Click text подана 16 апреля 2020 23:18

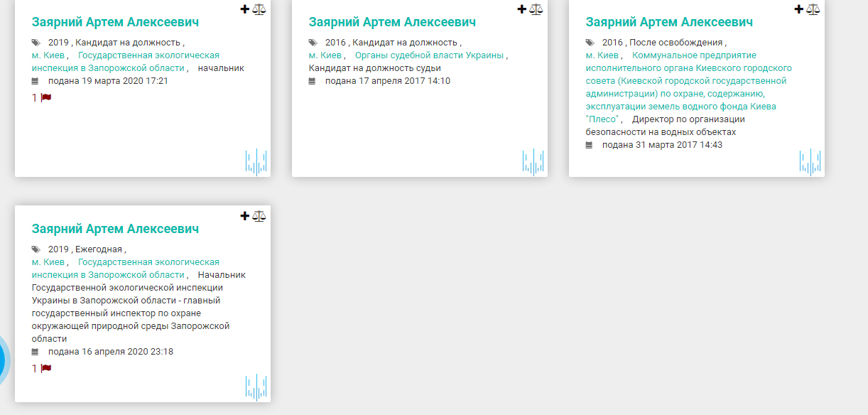coord(111,352)
